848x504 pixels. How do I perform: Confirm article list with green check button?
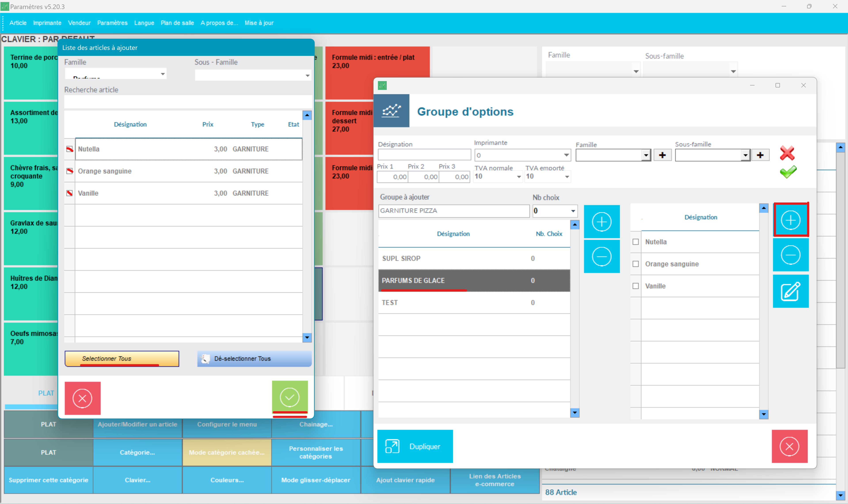pyautogui.click(x=290, y=397)
